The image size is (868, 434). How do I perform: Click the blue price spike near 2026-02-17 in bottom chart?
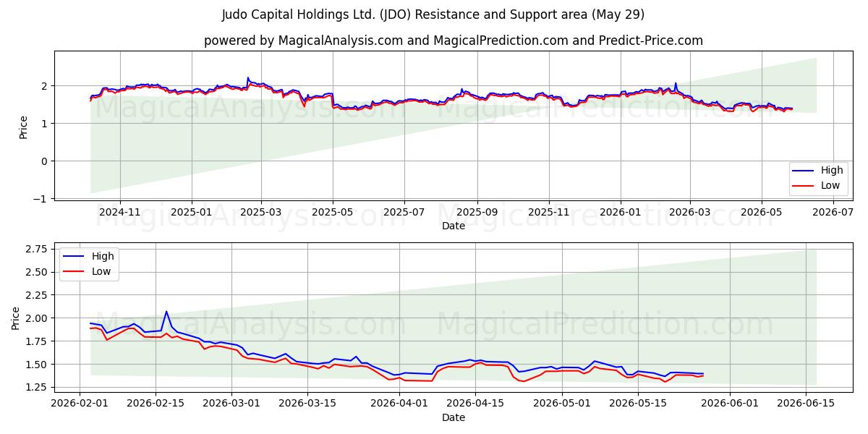[x=166, y=312]
